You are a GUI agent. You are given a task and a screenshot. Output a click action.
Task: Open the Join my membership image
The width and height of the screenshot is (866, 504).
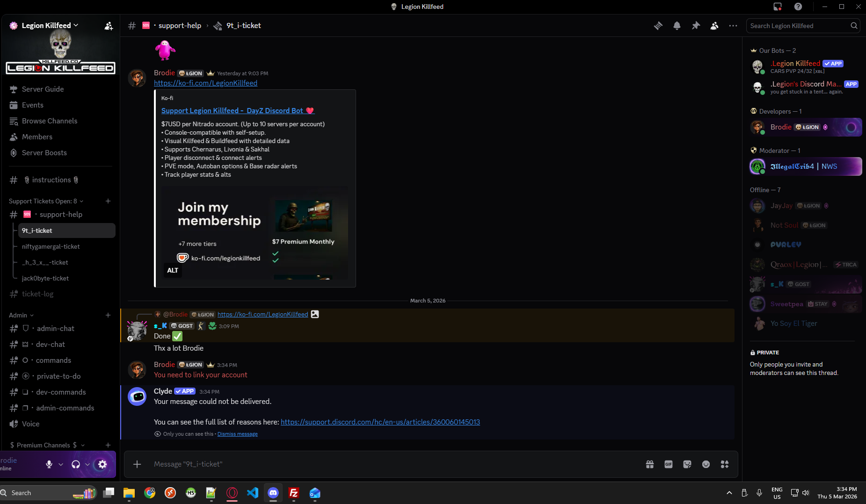click(255, 233)
